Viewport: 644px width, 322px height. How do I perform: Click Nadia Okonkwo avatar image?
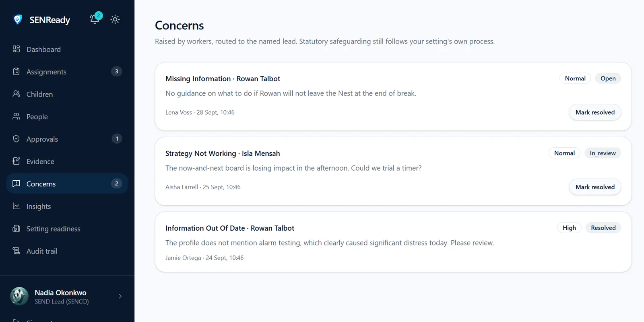point(19,296)
